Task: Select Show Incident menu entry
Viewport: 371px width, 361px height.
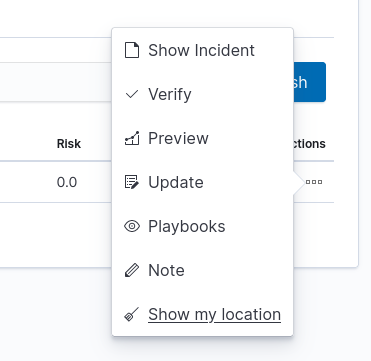Action: click(x=203, y=50)
